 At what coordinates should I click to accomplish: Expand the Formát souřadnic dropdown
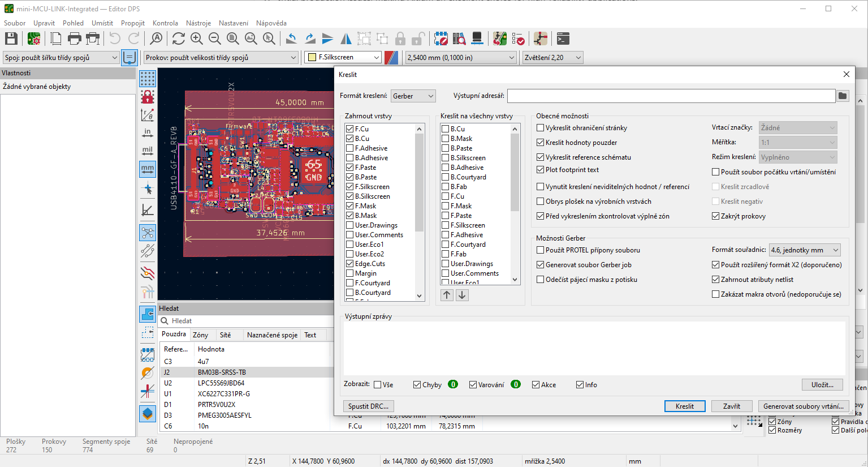(804, 250)
